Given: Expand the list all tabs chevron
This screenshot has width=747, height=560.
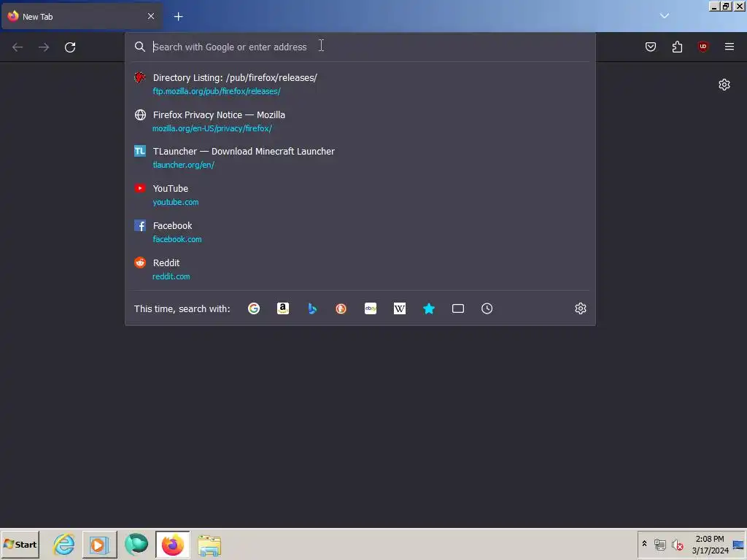Looking at the screenshot, I should 665,16.
